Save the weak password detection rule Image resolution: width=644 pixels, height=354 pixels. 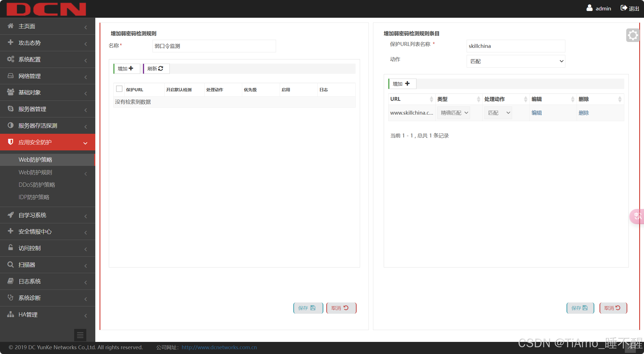click(x=308, y=308)
